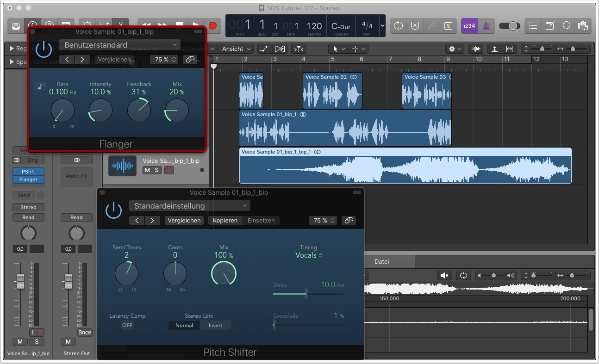Select Invert under Stereo Link
The width and height of the screenshot is (599, 364).
click(215, 325)
